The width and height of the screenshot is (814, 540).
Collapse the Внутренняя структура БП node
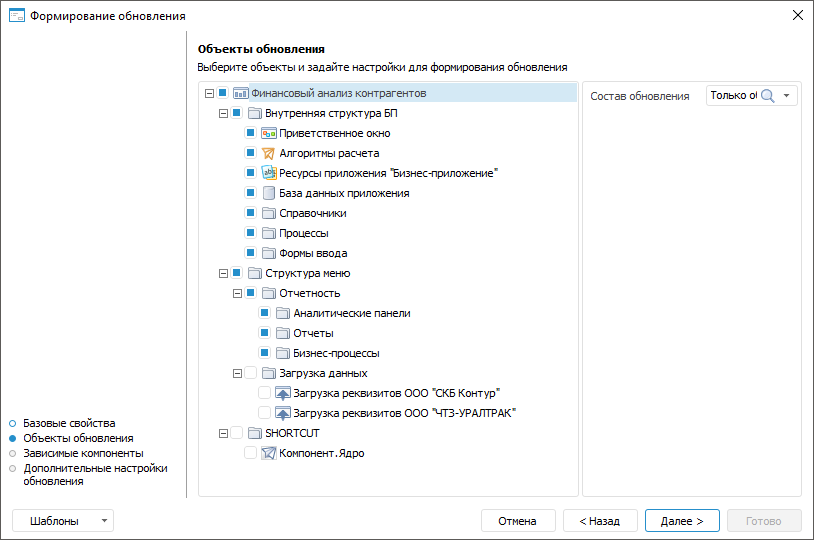pyautogui.click(x=223, y=113)
